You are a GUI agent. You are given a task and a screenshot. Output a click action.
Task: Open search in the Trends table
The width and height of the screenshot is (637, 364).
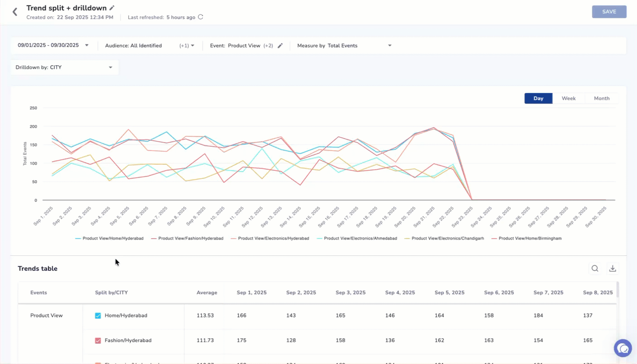[x=595, y=268]
